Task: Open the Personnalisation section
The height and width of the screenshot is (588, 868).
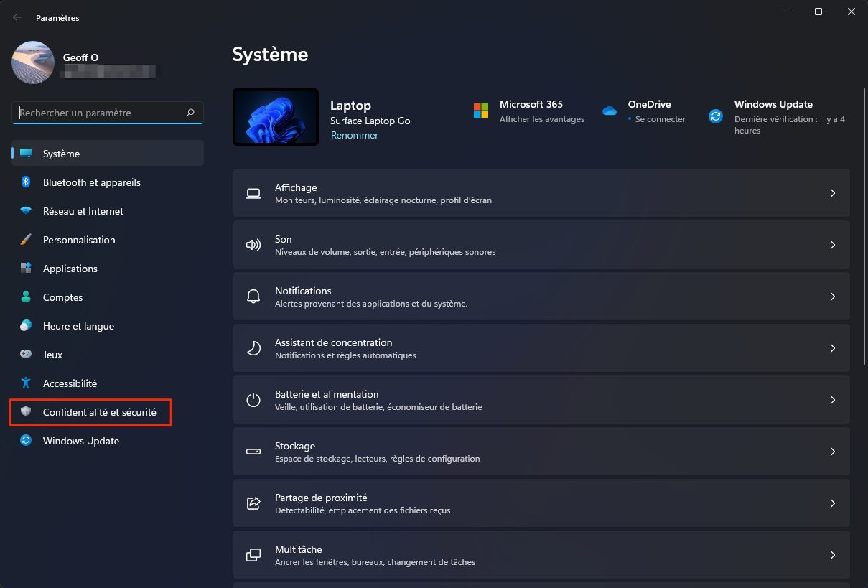Action: (x=108, y=240)
